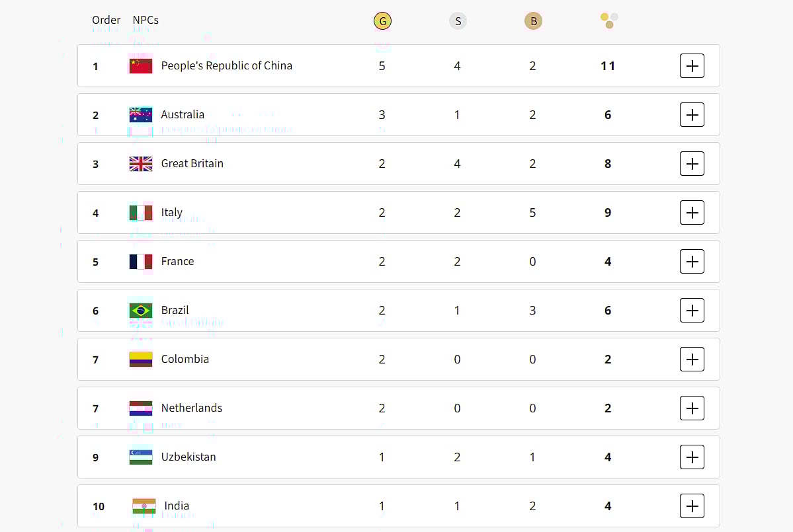Expand the Great Britain medal row
Screen dimensions: 793x532
click(692, 163)
